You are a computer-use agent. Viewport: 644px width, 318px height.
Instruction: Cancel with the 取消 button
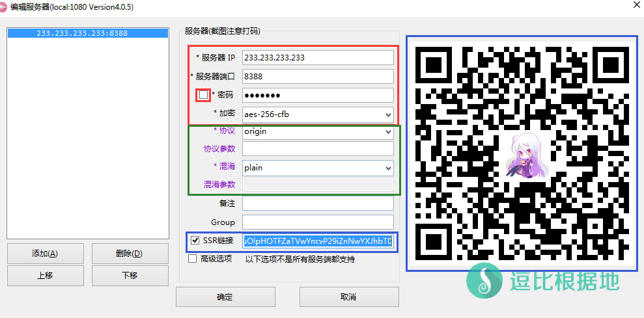point(349,297)
